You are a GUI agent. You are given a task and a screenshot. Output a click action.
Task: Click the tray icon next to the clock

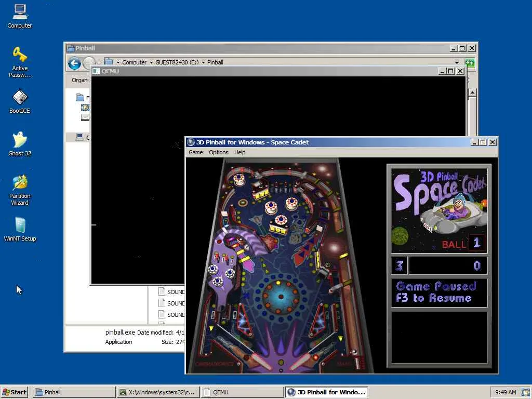pos(526,392)
